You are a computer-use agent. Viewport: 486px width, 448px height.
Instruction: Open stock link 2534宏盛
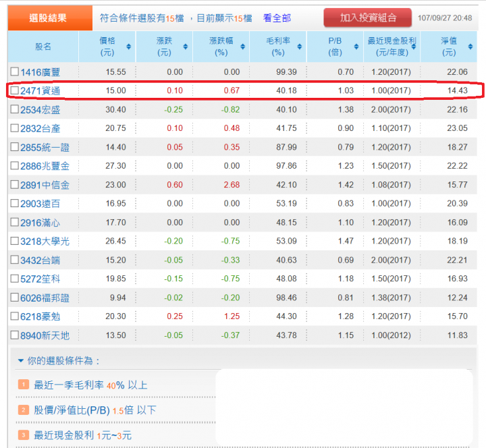tap(40, 110)
